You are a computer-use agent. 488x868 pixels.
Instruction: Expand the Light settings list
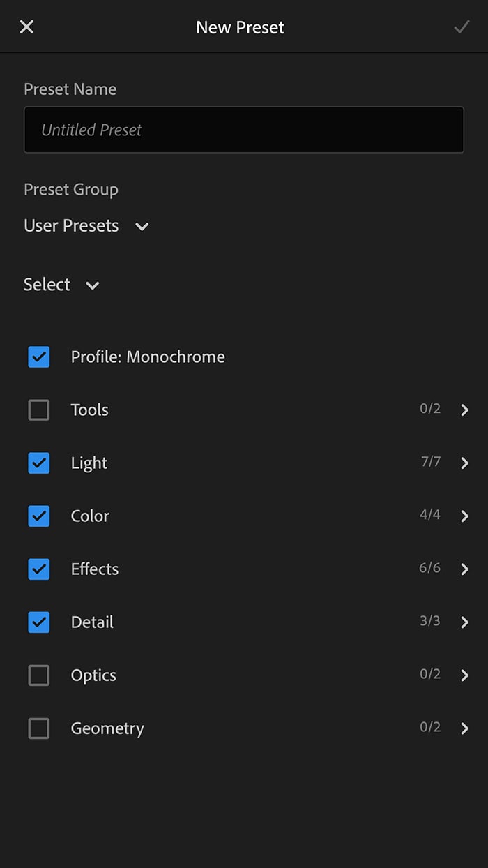click(x=464, y=463)
